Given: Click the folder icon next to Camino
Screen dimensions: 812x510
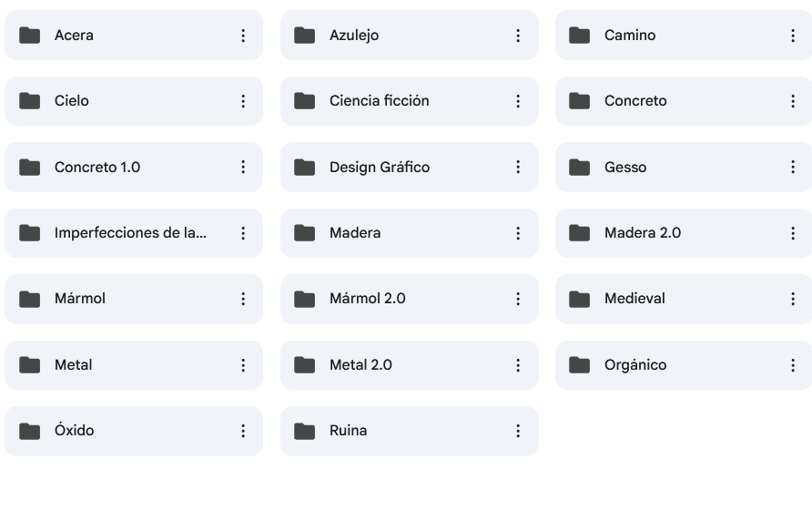Looking at the screenshot, I should click(x=580, y=36).
